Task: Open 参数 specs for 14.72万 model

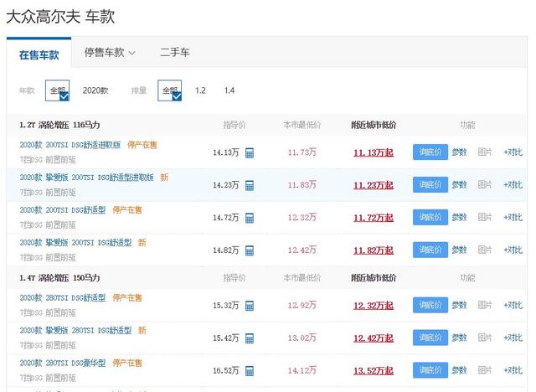Action: pos(459,218)
